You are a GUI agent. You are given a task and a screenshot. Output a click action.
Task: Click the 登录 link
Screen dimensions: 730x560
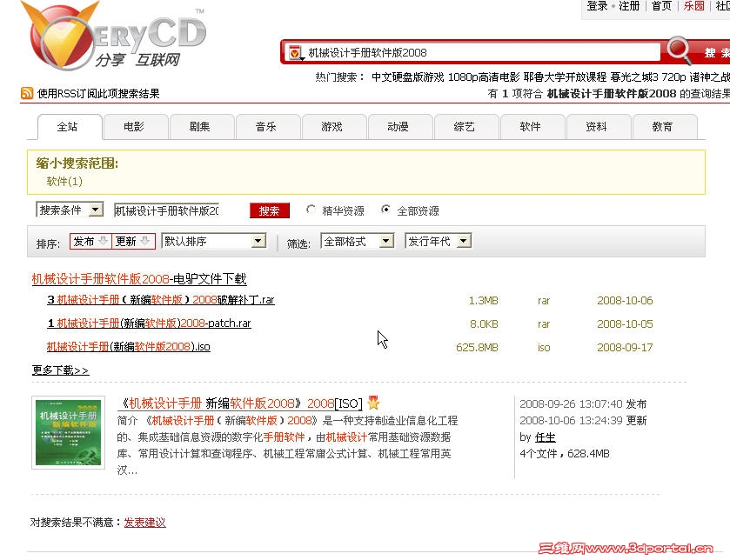pyautogui.click(x=598, y=6)
